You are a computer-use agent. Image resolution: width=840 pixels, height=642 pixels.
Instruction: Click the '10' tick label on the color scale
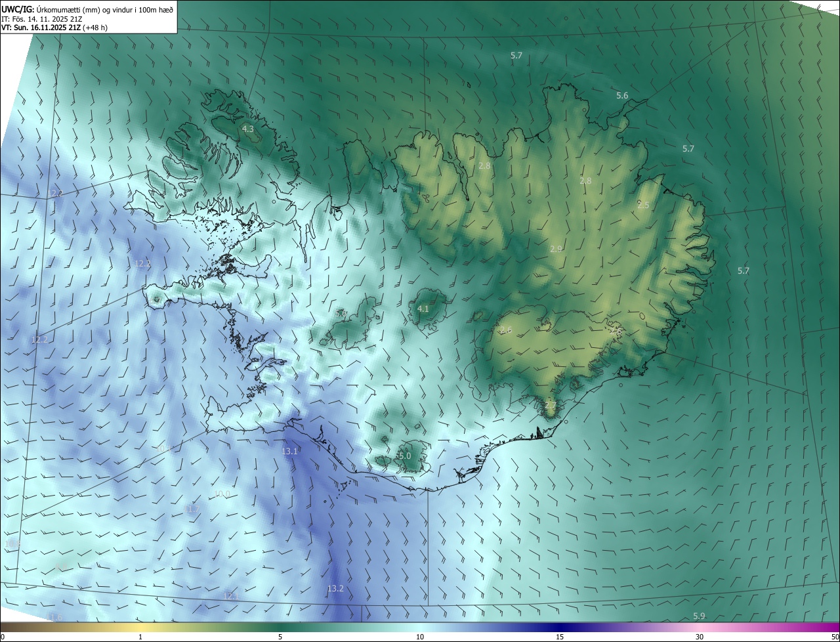point(420,637)
